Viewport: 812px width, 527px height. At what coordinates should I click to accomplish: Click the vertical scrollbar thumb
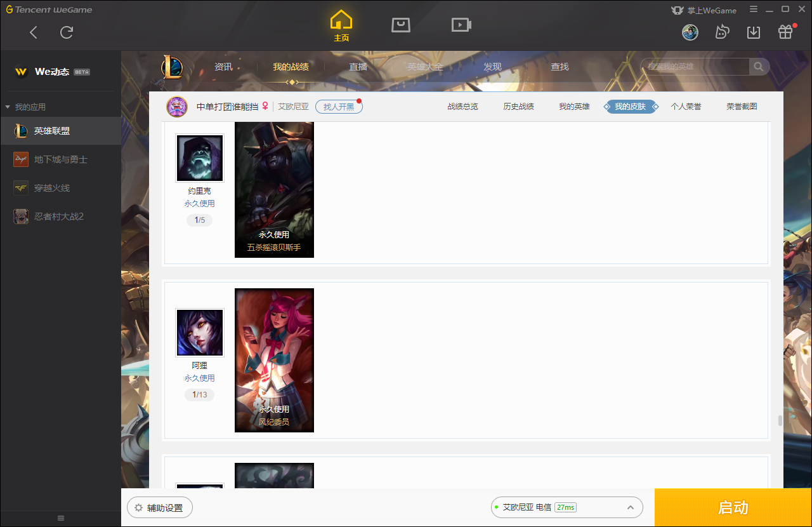point(780,421)
